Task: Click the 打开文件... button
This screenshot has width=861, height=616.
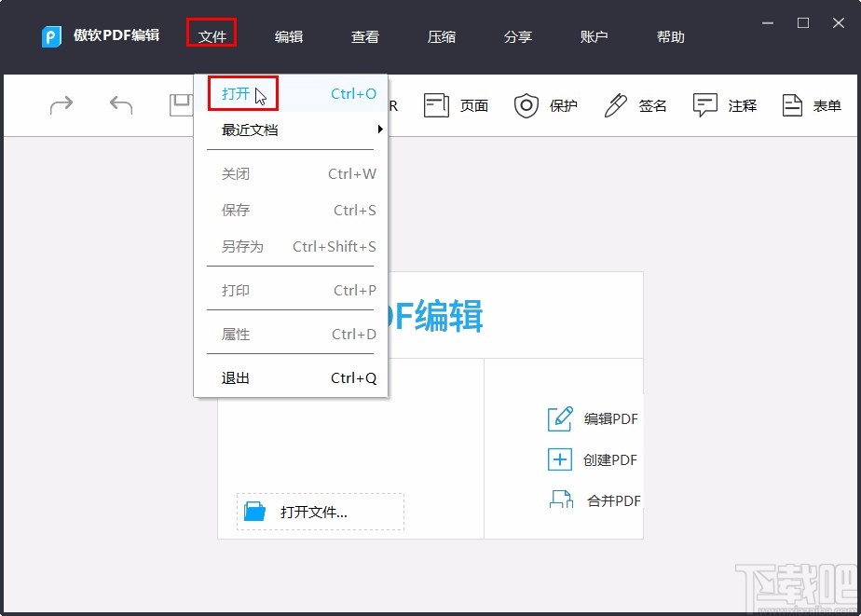Action: coord(320,511)
